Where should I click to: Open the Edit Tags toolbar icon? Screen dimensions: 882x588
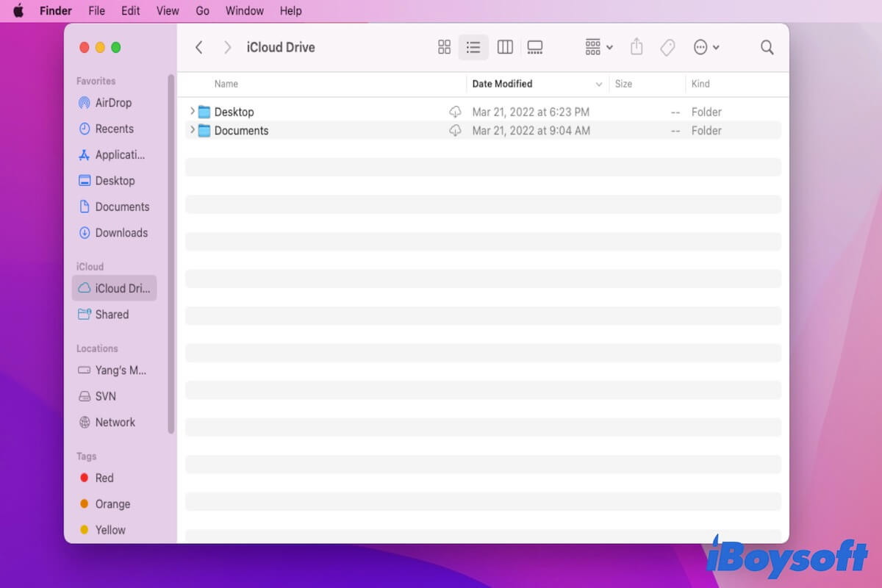(667, 47)
